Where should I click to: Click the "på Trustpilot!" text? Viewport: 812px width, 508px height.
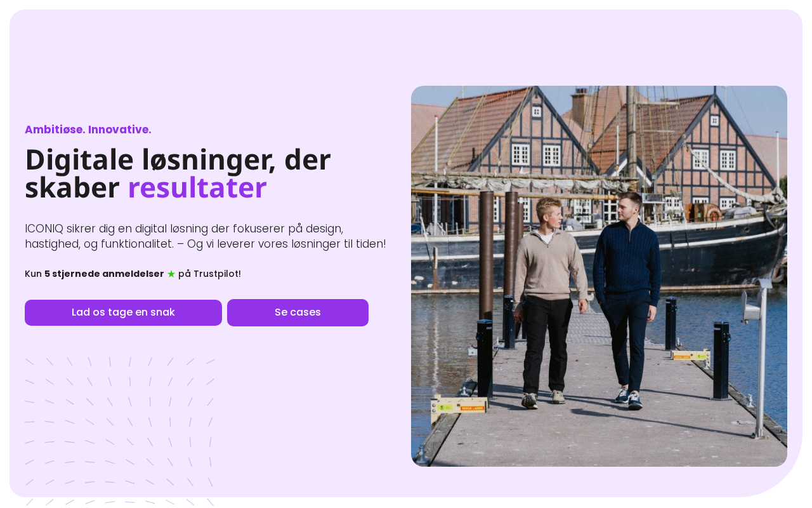point(209,274)
